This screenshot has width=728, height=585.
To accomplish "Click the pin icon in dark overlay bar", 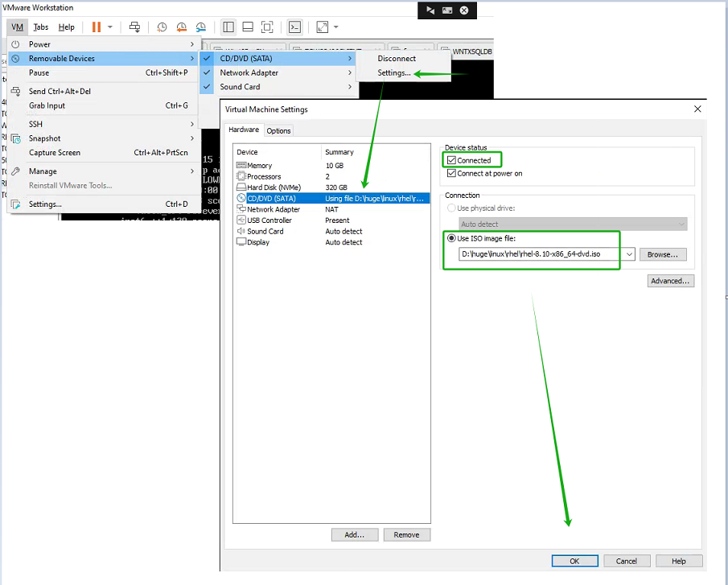I will click(x=430, y=10).
